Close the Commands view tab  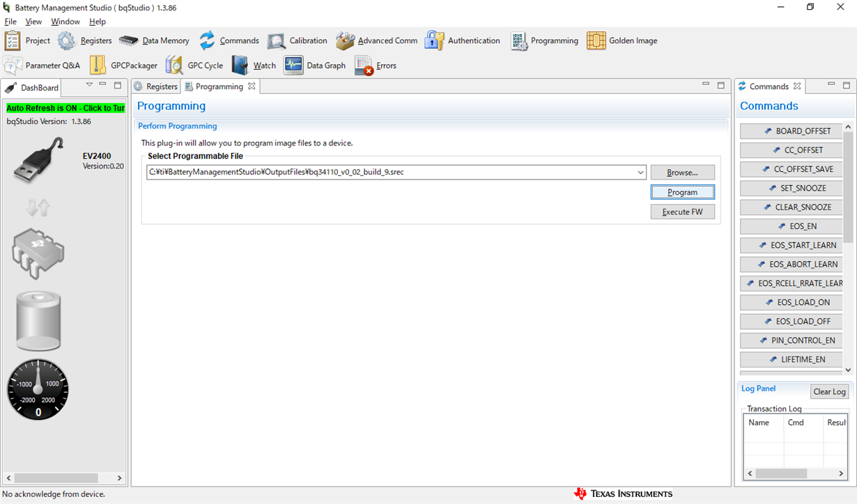(797, 86)
